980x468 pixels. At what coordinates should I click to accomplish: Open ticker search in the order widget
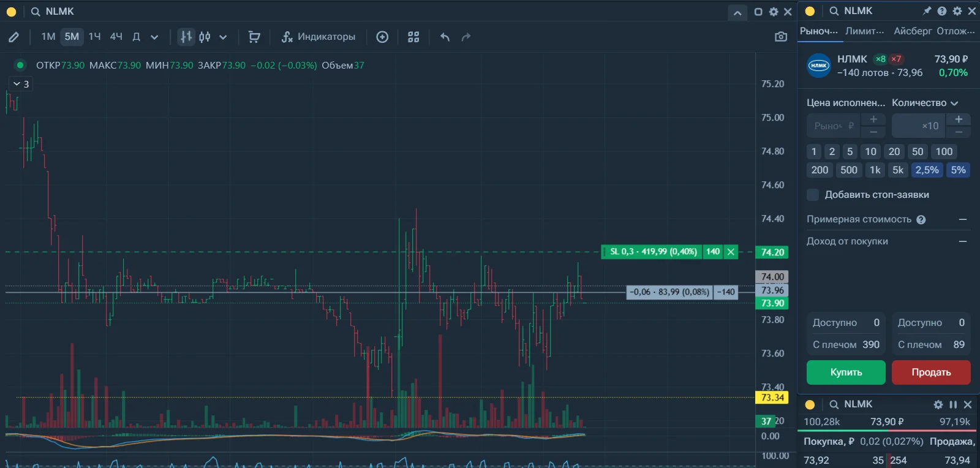click(x=834, y=11)
